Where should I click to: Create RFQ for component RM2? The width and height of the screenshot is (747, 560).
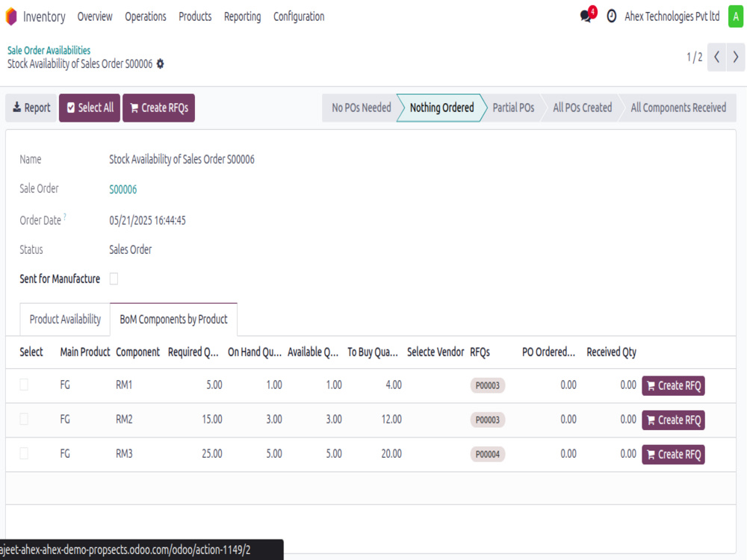coord(673,420)
